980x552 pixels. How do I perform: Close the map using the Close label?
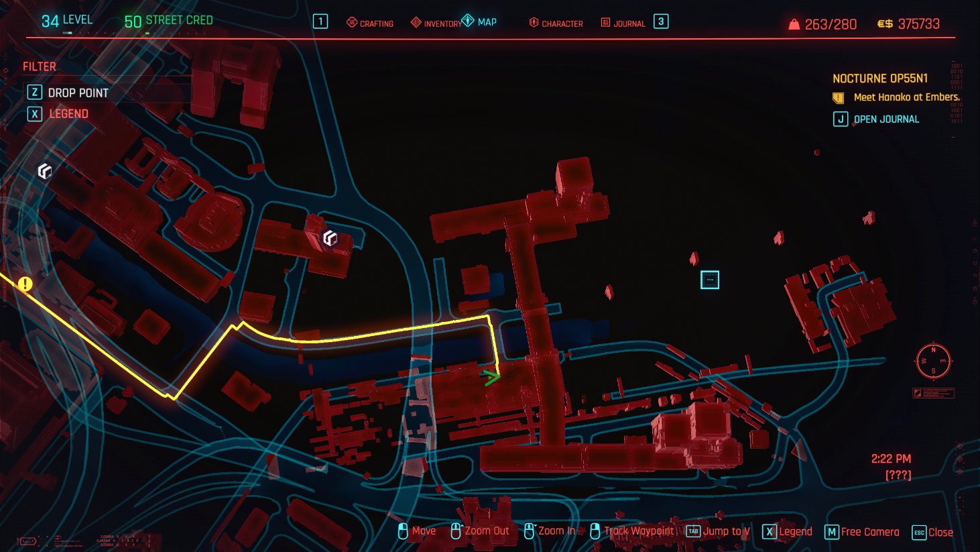click(x=940, y=533)
